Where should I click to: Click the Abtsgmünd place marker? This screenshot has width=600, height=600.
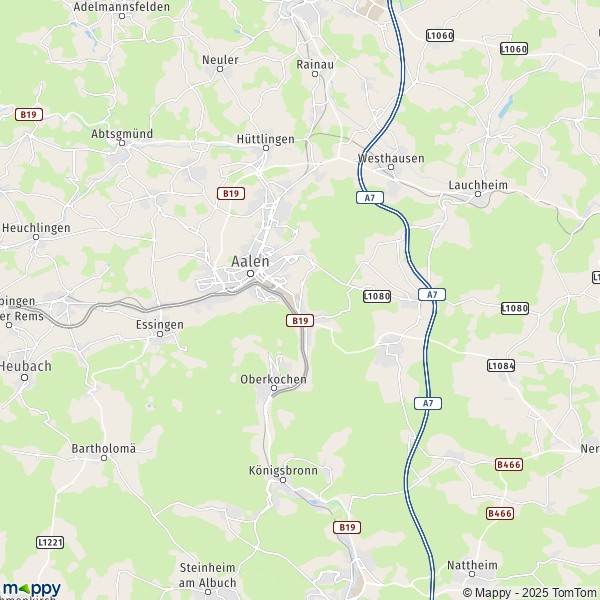coord(122,143)
